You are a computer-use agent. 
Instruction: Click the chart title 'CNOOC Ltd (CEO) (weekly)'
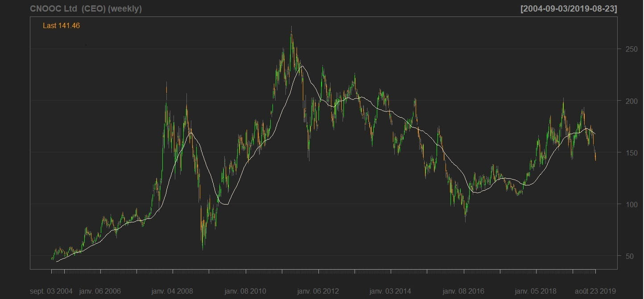click(x=86, y=9)
